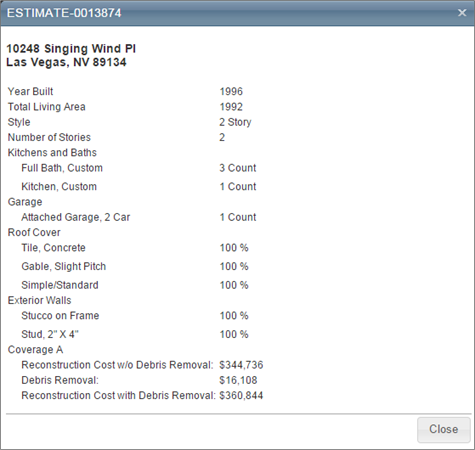This screenshot has height=450, width=475.
Task: Click the Close button
Action: tap(443, 430)
